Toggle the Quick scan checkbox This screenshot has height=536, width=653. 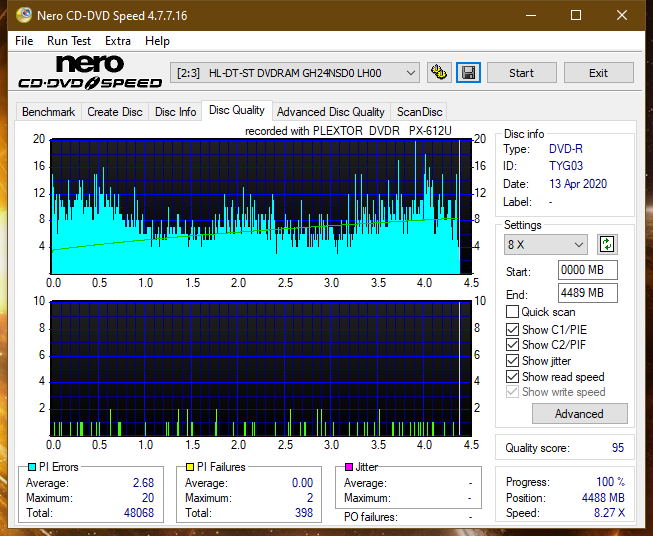coord(512,312)
